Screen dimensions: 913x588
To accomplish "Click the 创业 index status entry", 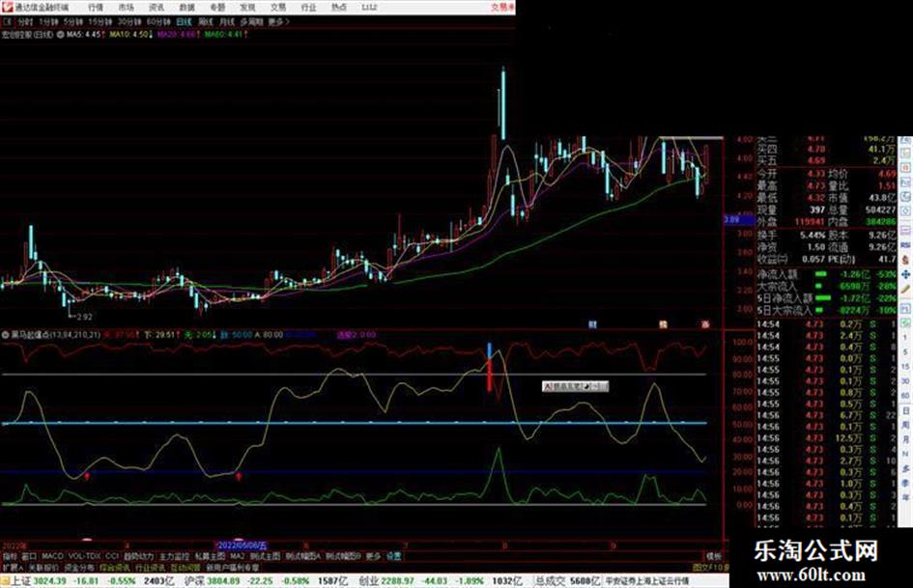I will point(441,580).
